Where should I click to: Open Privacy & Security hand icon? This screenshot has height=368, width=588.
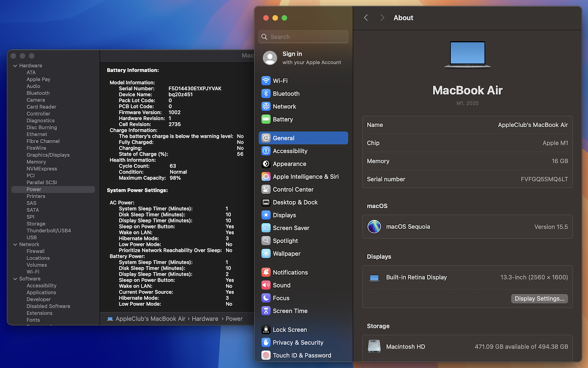click(266, 343)
